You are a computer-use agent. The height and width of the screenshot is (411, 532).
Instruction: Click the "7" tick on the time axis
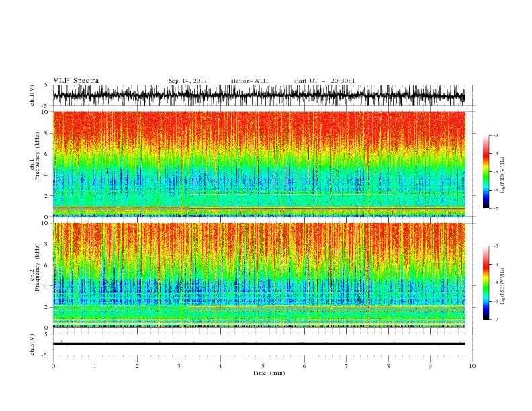[x=347, y=366]
